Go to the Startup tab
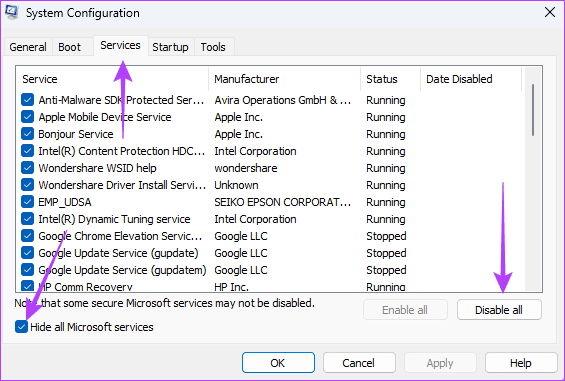The width and height of the screenshot is (565, 381). [170, 47]
